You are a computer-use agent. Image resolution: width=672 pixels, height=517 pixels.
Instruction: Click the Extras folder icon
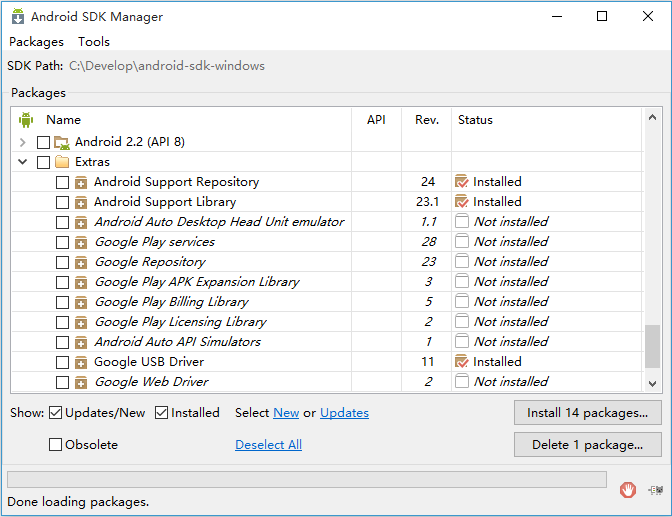pyautogui.click(x=62, y=162)
